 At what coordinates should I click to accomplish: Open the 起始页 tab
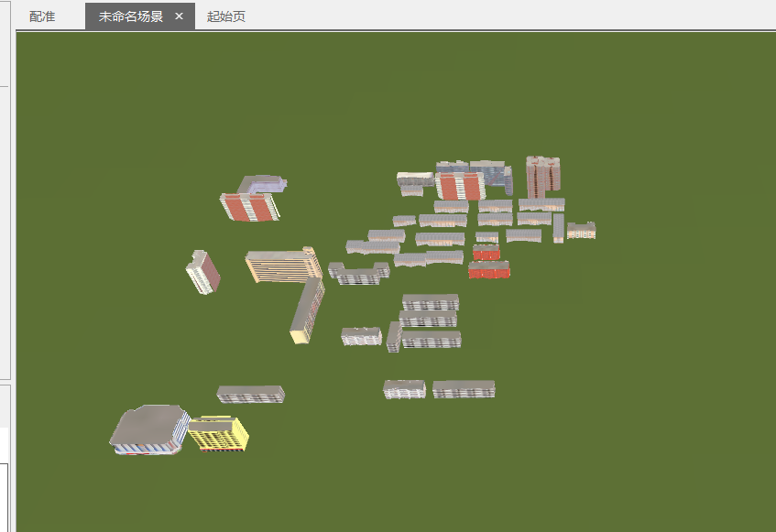(225, 16)
